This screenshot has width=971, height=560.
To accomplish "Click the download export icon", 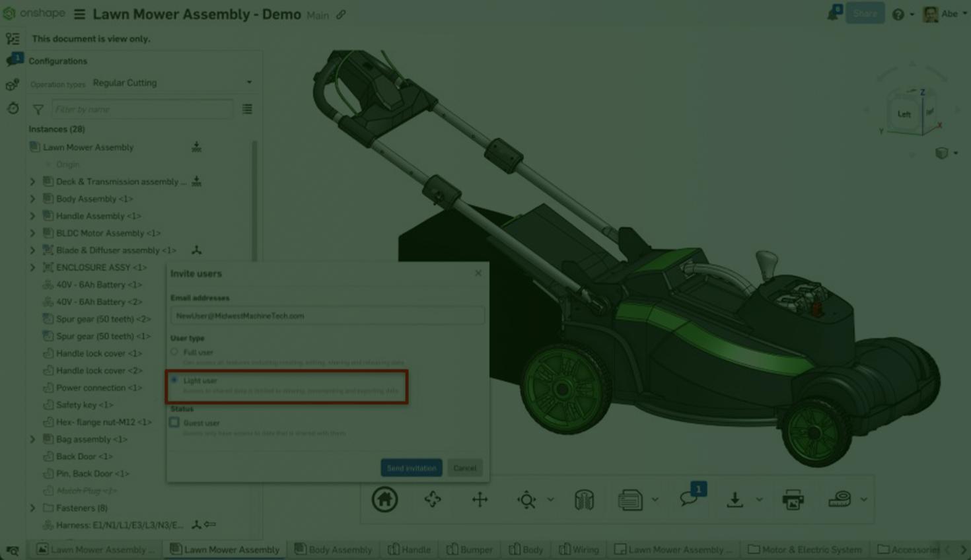I will pyautogui.click(x=735, y=499).
